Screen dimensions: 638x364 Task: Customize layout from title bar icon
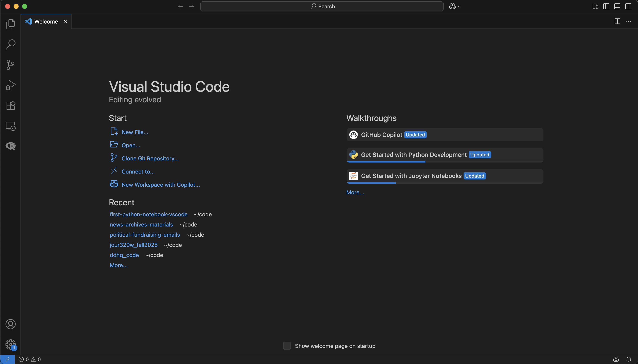(x=595, y=7)
